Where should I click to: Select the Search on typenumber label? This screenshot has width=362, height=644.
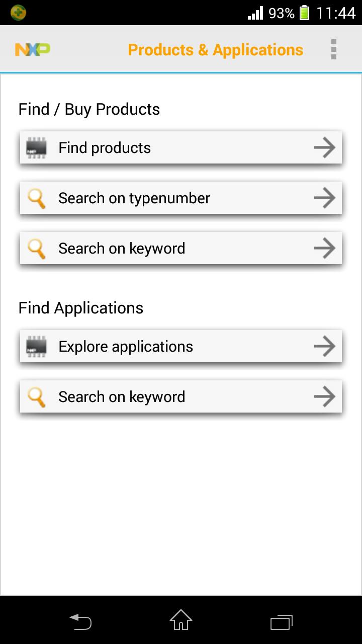coord(134,198)
